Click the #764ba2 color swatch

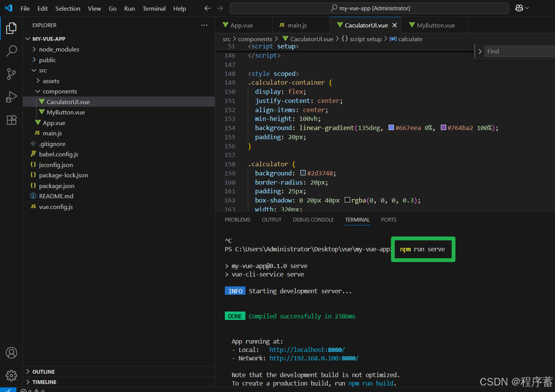point(444,128)
